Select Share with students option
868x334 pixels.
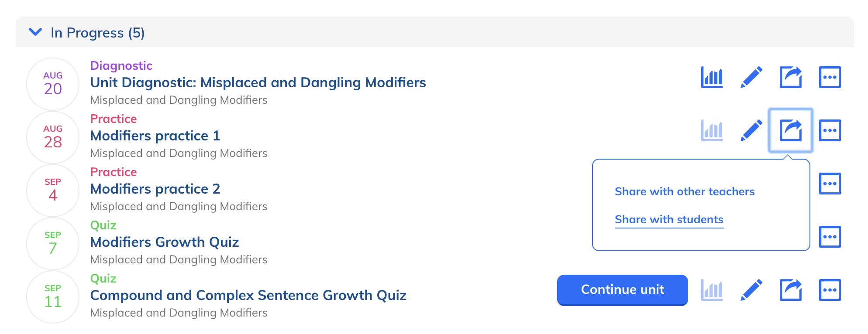[669, 219]
